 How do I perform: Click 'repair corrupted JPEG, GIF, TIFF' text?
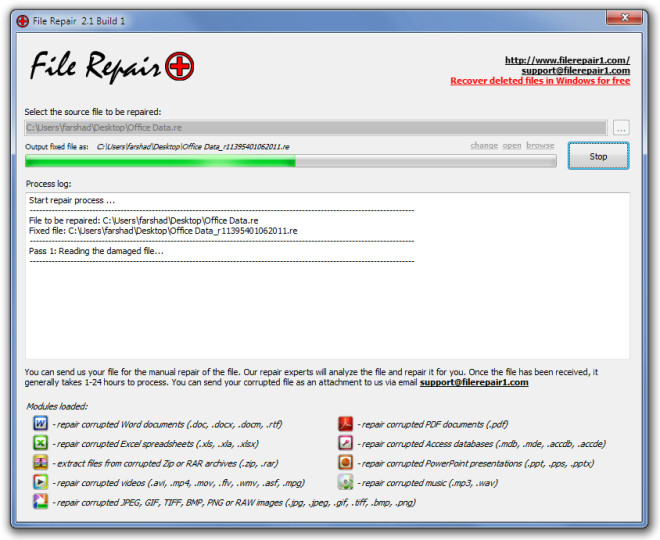[234, 503]
